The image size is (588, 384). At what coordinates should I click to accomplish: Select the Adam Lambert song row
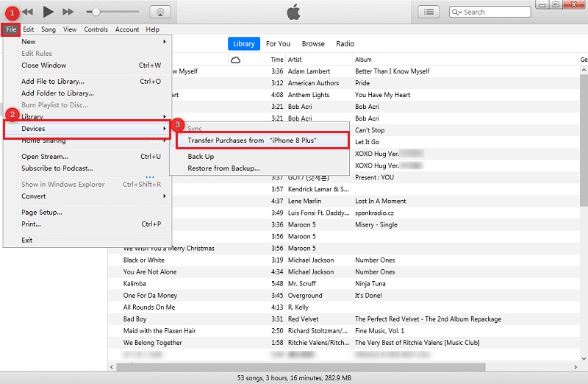[375, 71]
